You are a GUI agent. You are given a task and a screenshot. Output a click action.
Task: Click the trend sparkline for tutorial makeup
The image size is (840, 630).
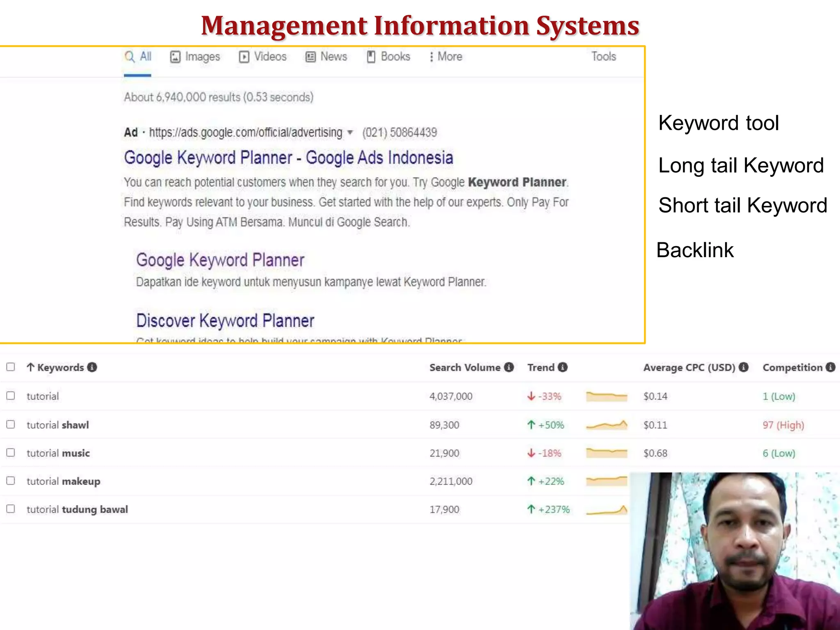pos(607,481)
